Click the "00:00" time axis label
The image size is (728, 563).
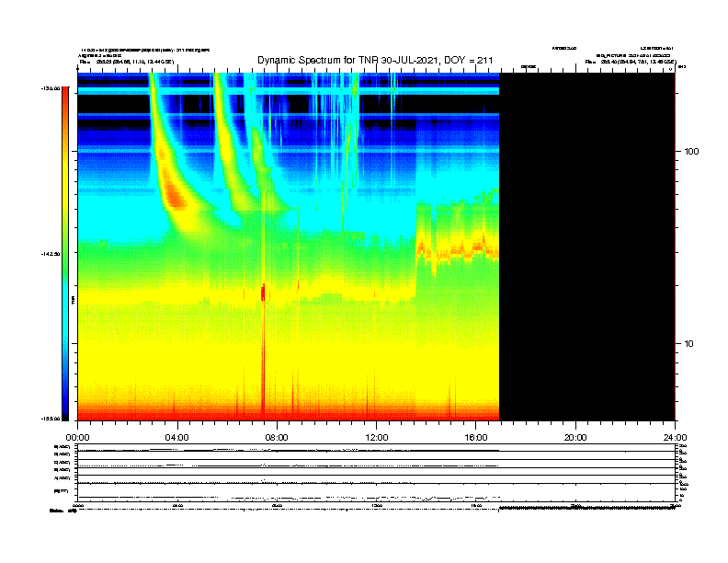click(x=77, y=438)
